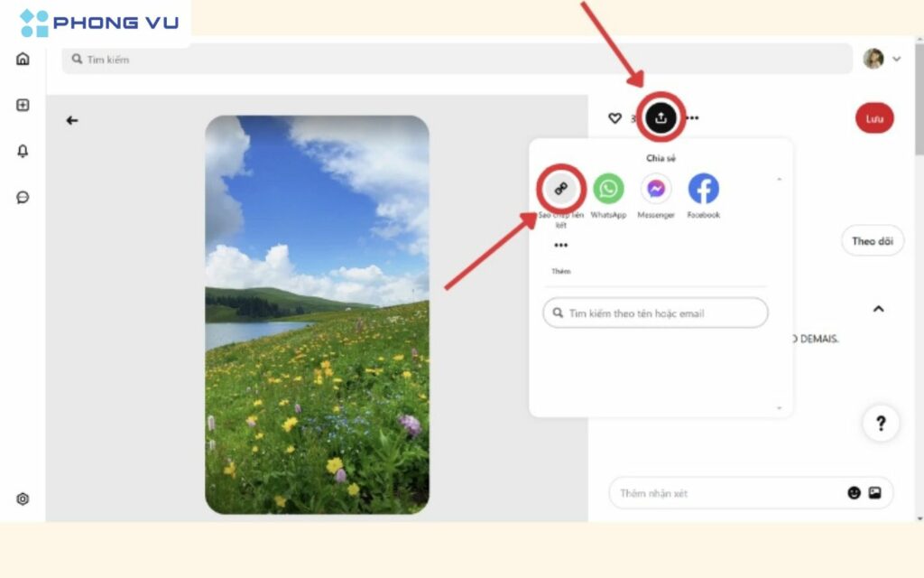Image resolution: width=924 pixels, height=578 pixels.
Task: Open settings from the sidebar gear
Action: [x=23, y=499]
